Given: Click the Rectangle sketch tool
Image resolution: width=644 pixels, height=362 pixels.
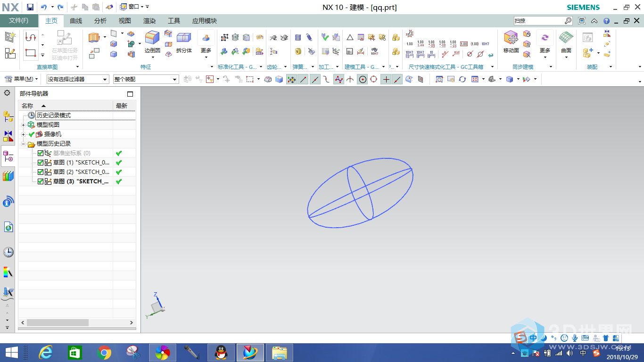Looking at the screenshot, I should (31, 53).
